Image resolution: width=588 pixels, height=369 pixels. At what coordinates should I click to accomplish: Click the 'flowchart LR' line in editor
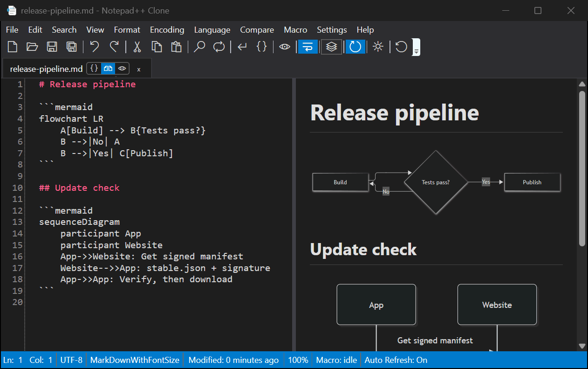[71, 118]
